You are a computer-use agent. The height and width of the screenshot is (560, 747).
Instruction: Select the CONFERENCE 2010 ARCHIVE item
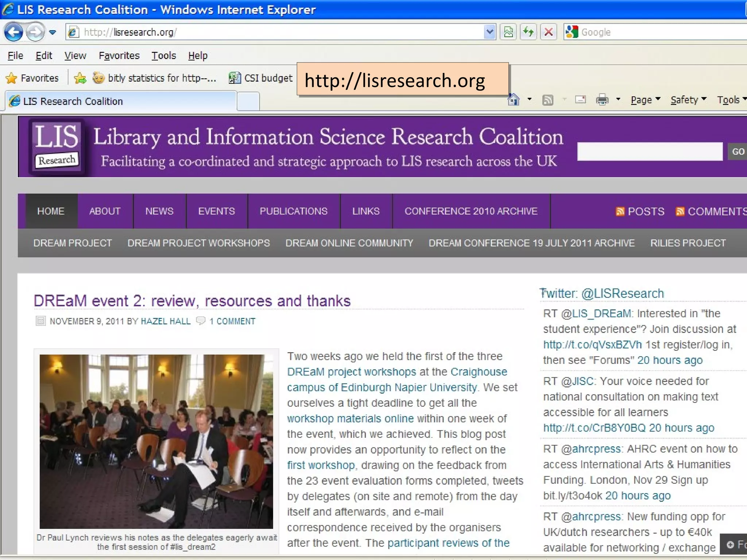(471, 211)
